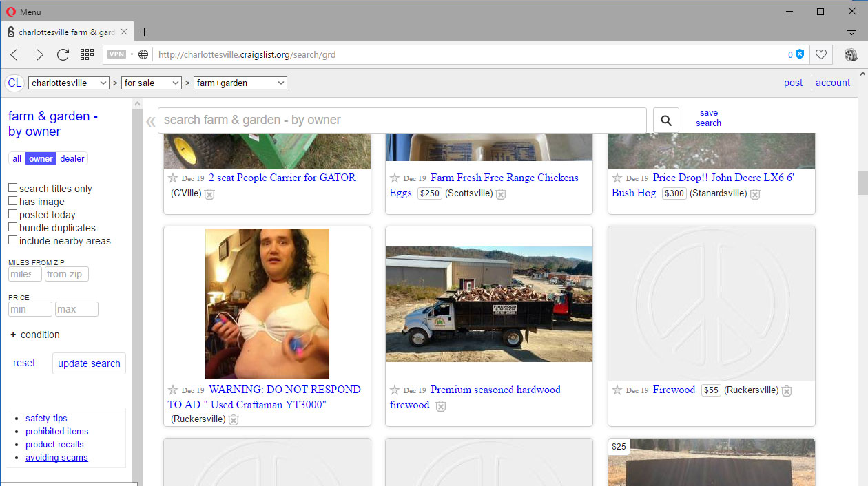The image size is (868, 486).
Task: Go back to the previous page
Action: [14, 54]
